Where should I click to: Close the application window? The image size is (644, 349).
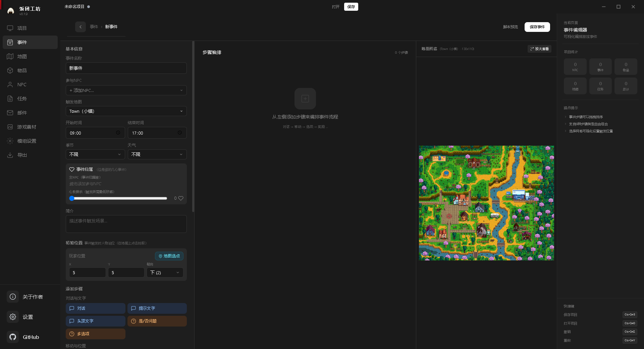click(x=633, y=7)
